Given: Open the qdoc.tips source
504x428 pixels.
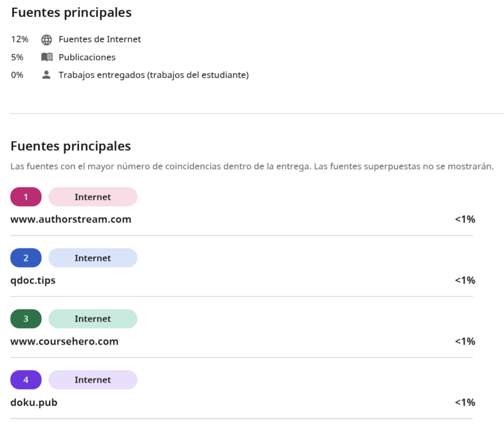Looking at the screenshot, I should click(33, 280).
